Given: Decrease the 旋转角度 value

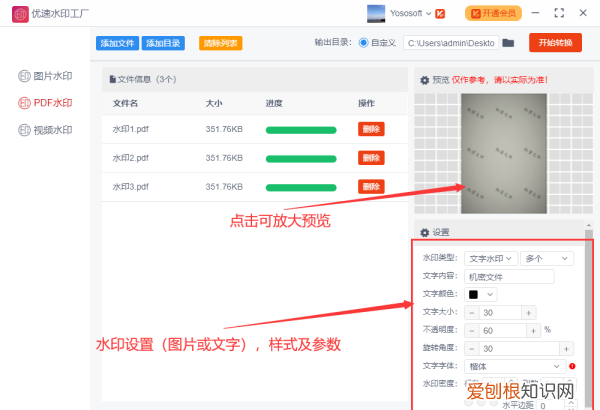Looking at the screenshot, I should pos(472,349).
